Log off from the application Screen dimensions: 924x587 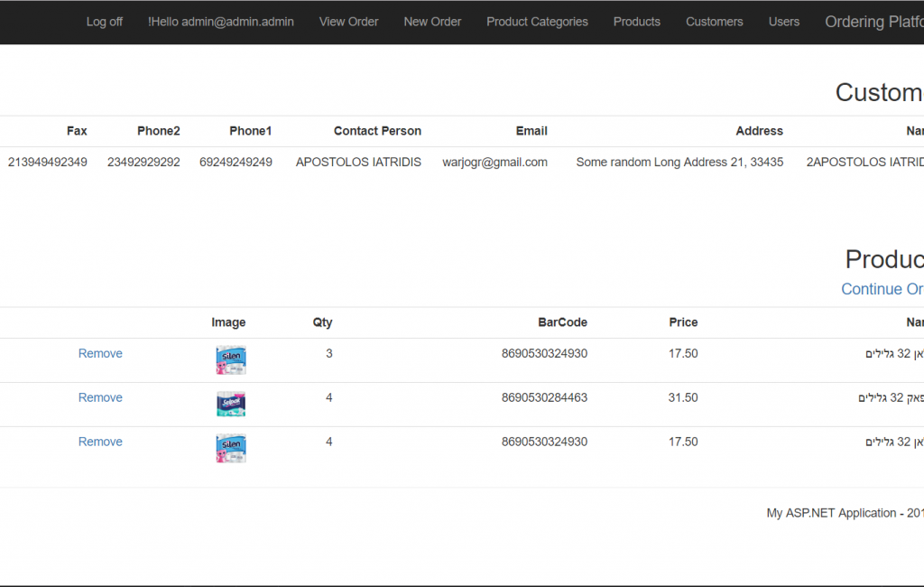[x=104, y=22]
